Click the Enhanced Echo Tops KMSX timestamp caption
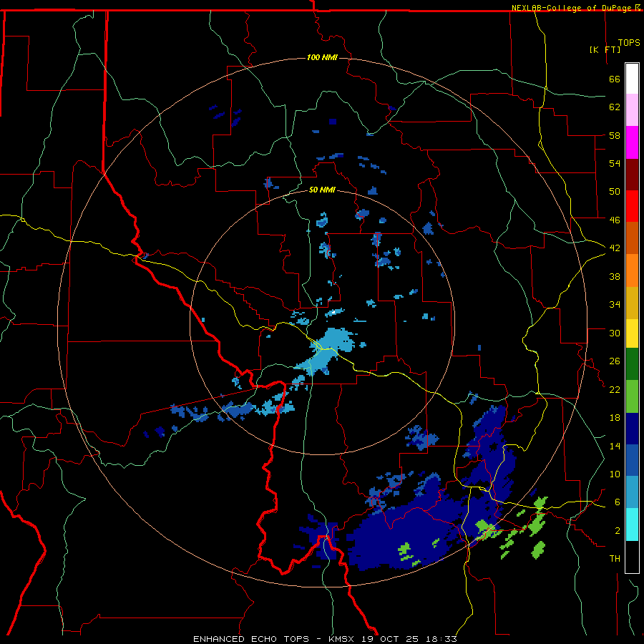The image size is (644, 644). point(325,639)
